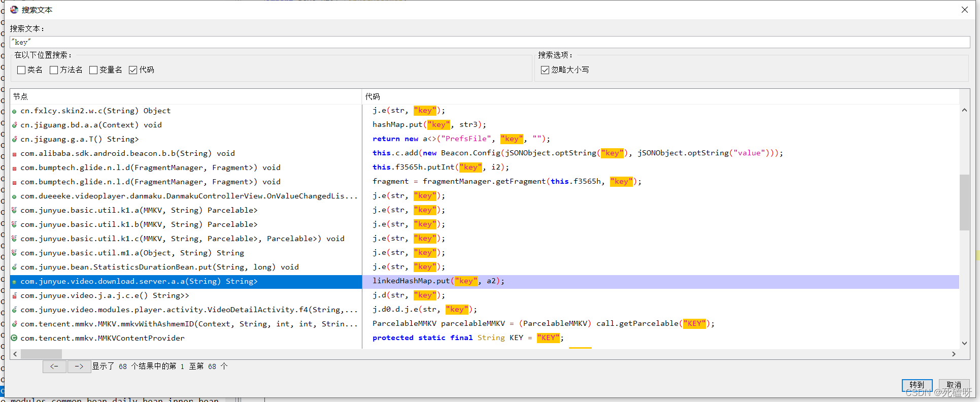Viewport: 980px width, 402px height.
Task: Click node icon of StatisticsDurationBean.put row
Action: (x=15, y=267)
